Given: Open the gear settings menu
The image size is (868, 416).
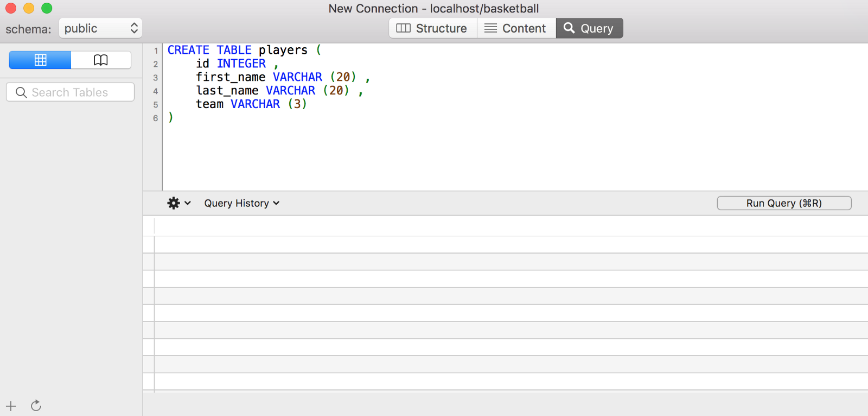Looking at the screenshot, I should [178, 203].
